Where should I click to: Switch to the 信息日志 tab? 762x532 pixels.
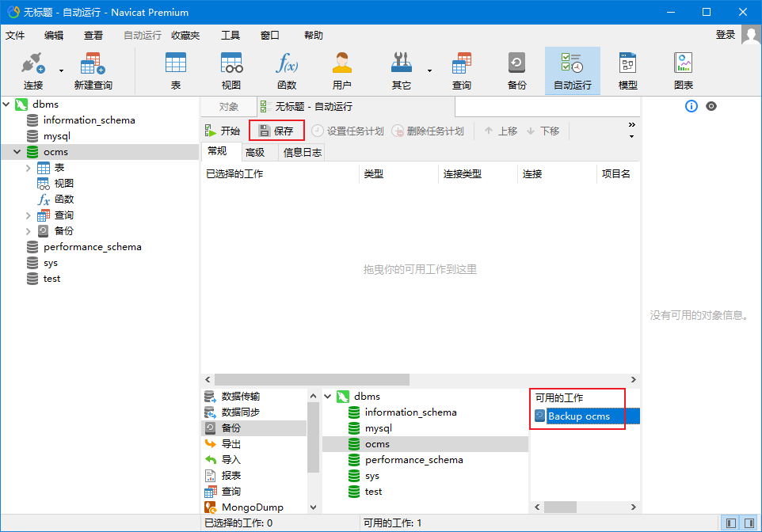[303, 153]
